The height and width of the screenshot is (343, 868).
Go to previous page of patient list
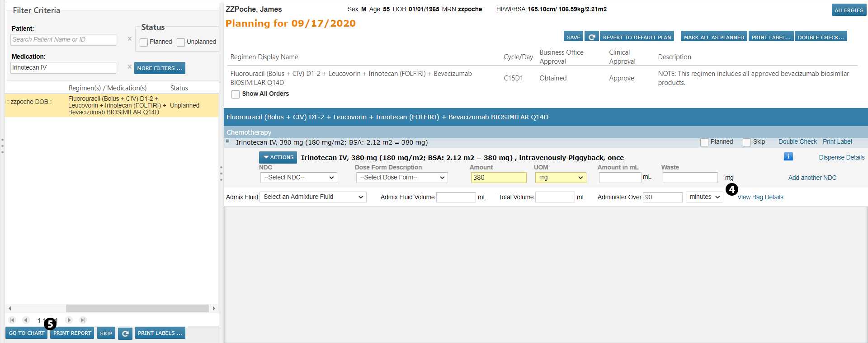pyautogui.click(x=26, y=320)
